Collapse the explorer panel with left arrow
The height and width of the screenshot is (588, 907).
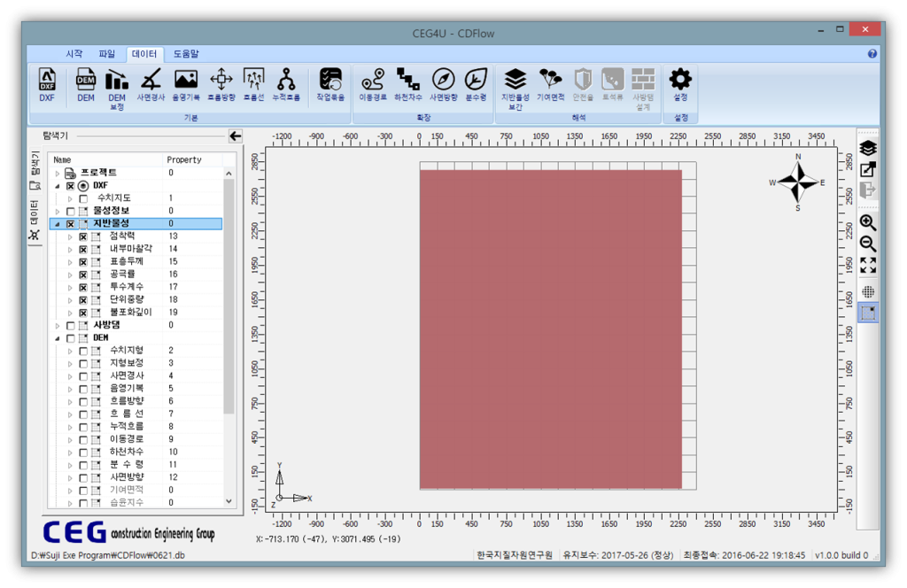pos(236,135)
